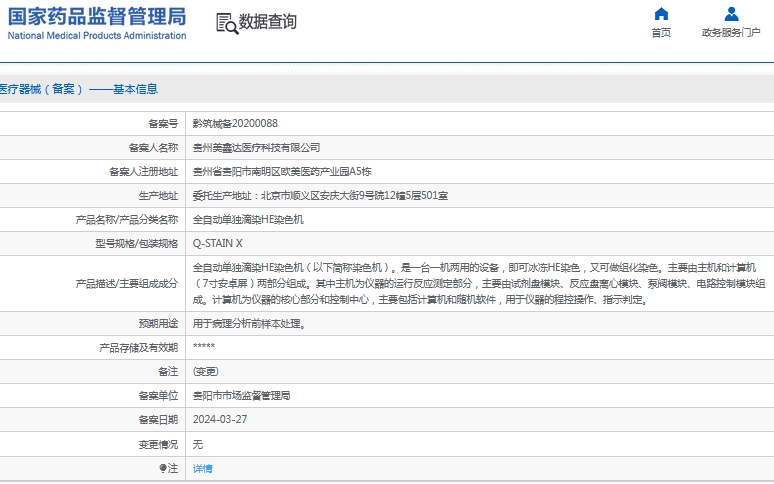
Task: Click the product description paragraph
Action: tap(479, 284)
